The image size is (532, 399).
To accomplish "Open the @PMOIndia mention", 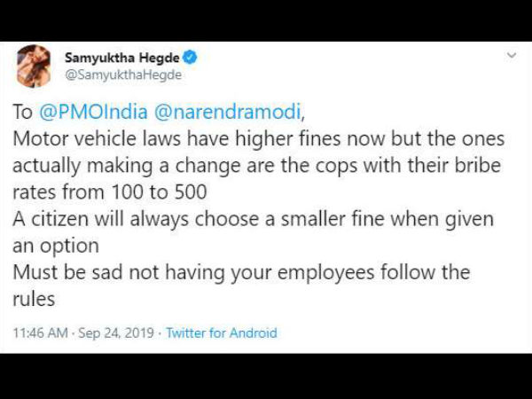I will pos(93,112).
